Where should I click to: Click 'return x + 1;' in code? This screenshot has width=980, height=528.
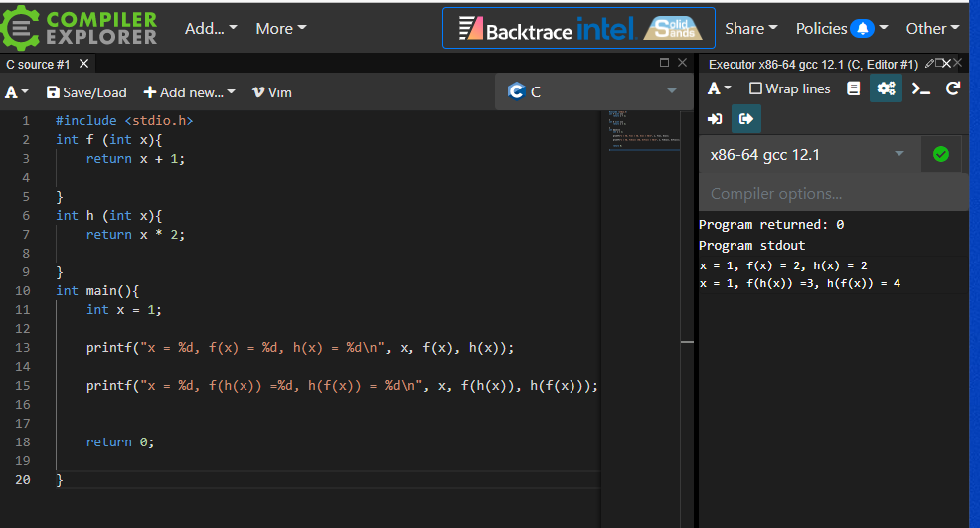135,159
